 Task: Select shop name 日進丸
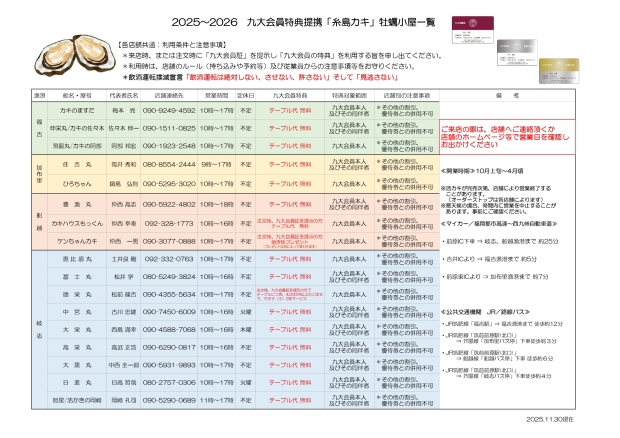pos(77,382)
